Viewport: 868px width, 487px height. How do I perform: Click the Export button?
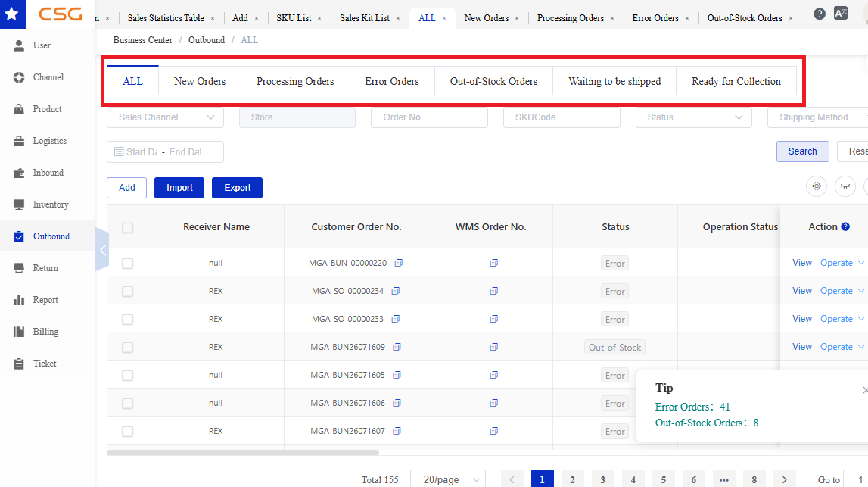[238, 188]
